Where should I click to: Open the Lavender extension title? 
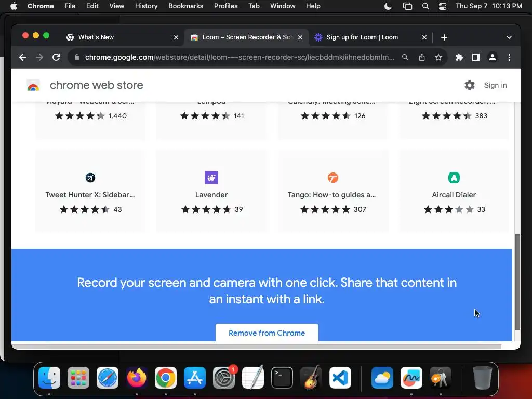pyautogui.click(x=211, y=195)
